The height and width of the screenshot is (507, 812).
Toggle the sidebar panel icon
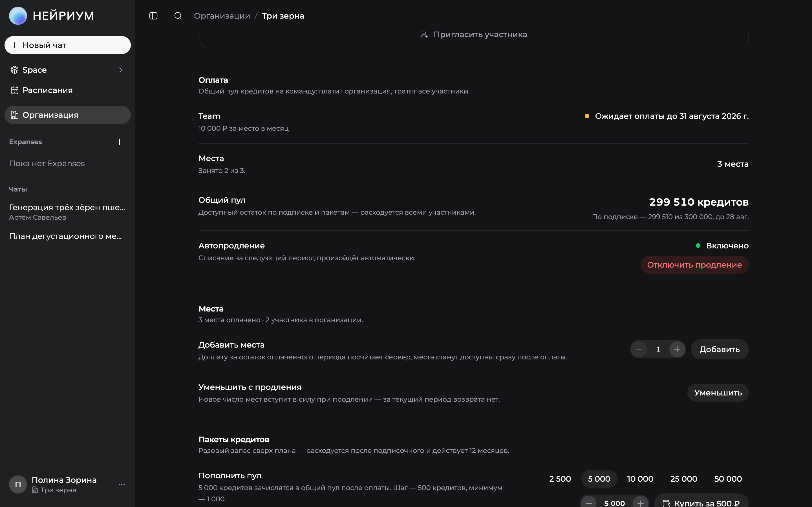click(153, 16)
